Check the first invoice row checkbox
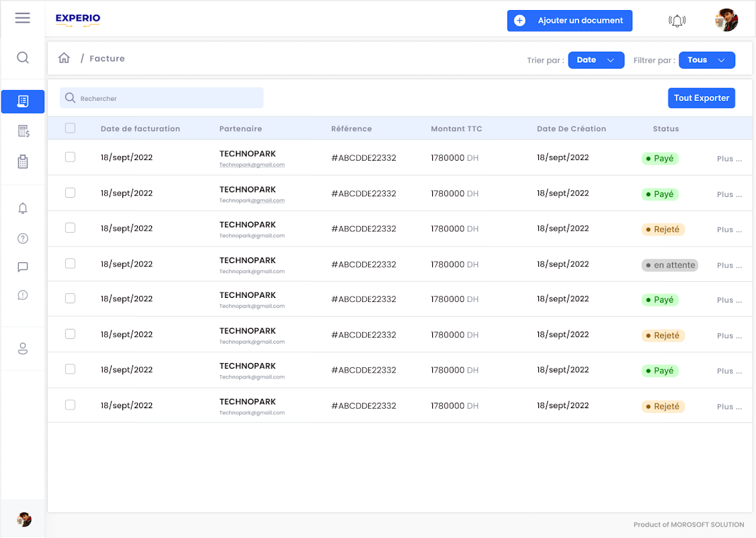Viewport: 756px width, 538px height. click(70, 157)
